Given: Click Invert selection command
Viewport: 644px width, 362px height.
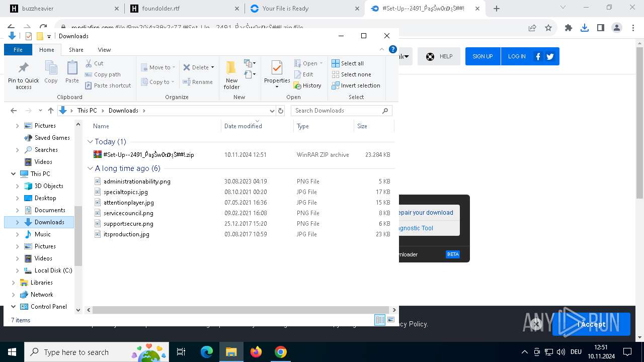Looking at the screenshot, I should (356, 85).
